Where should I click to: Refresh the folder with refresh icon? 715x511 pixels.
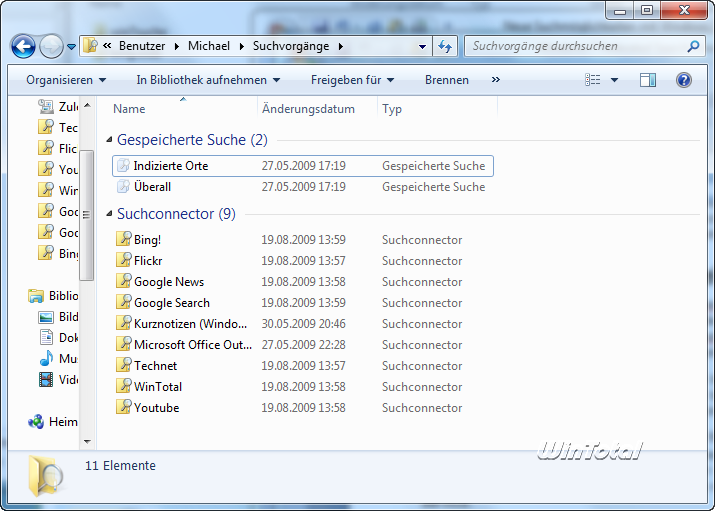(x=445, y=46)
